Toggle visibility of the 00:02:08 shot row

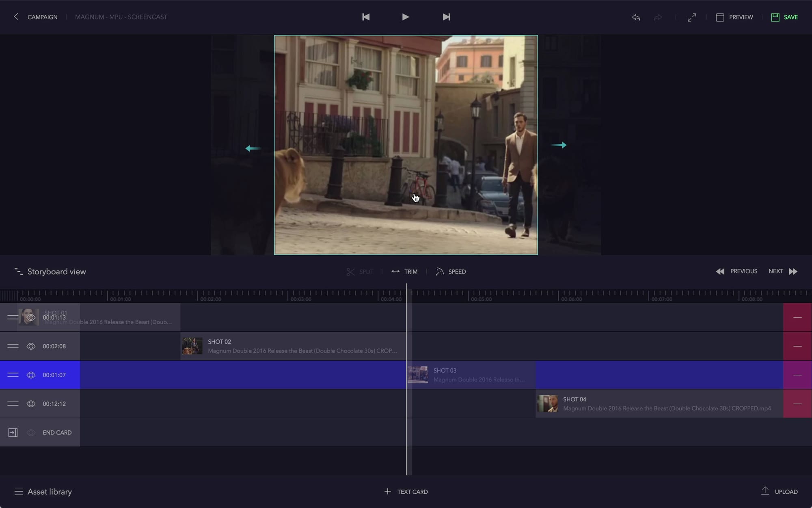31,346
